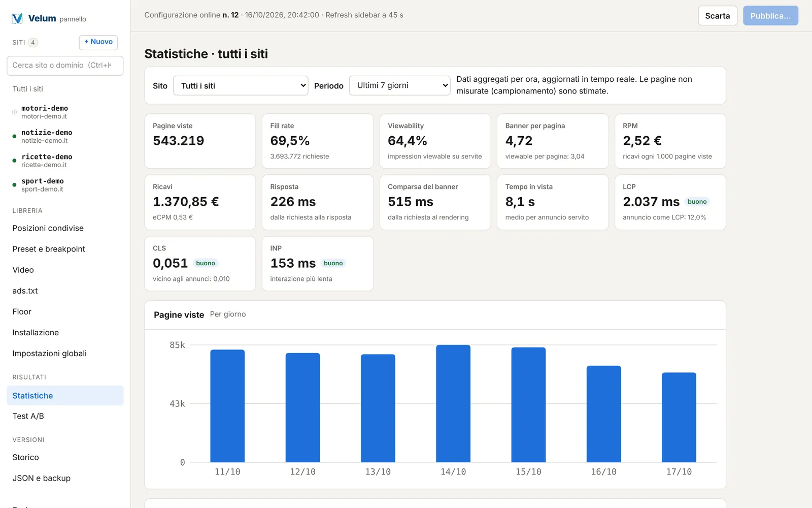Screen dimensions: 812x508
Task: Click the Pagine viste value 543.219
Action: [x=179, y=141]
